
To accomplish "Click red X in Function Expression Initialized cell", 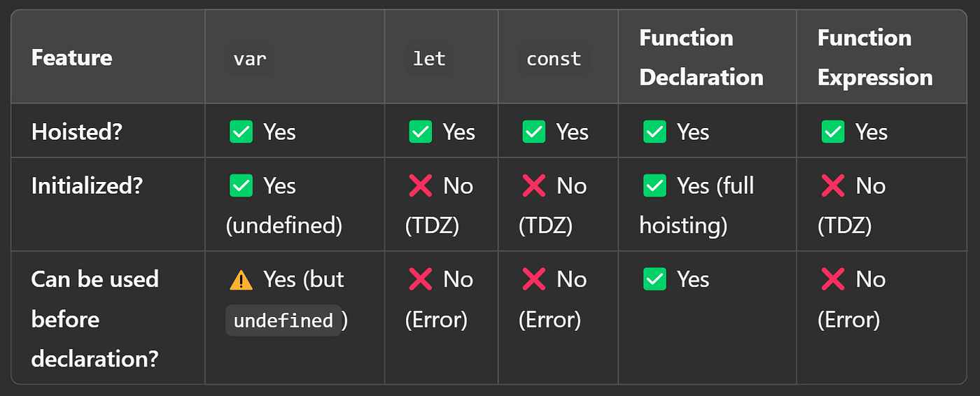I will (x=832, y=185).
